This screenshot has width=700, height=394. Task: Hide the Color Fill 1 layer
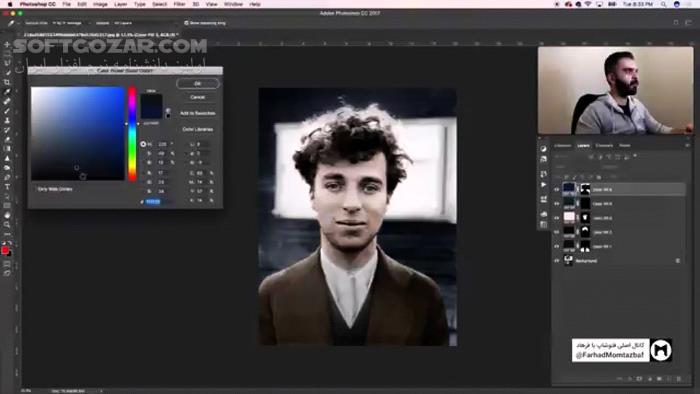click(x=557, y=246)
